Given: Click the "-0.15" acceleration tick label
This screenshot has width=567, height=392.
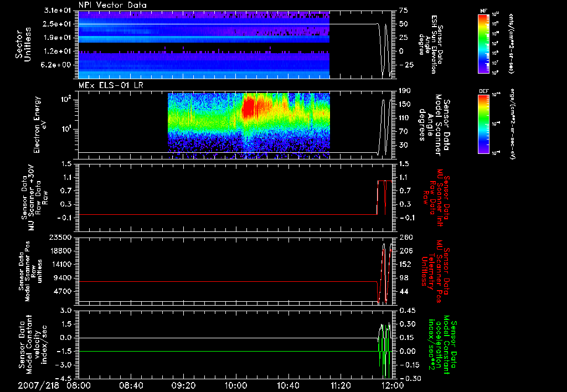Looking at the screenshot, I should [410, 365].
